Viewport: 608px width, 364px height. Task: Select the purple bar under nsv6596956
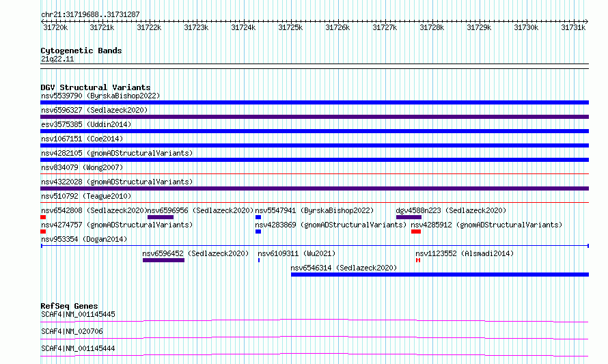(x=161, y=217)
